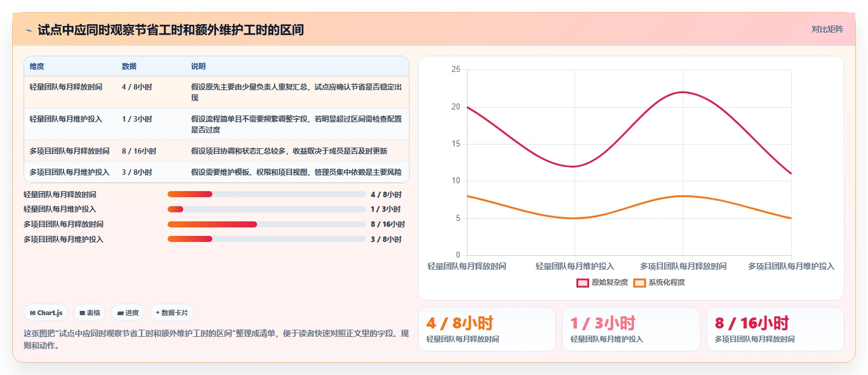Screen dimensions: 868x375
Task: Click the red line peak near 22
Action: 683,92
